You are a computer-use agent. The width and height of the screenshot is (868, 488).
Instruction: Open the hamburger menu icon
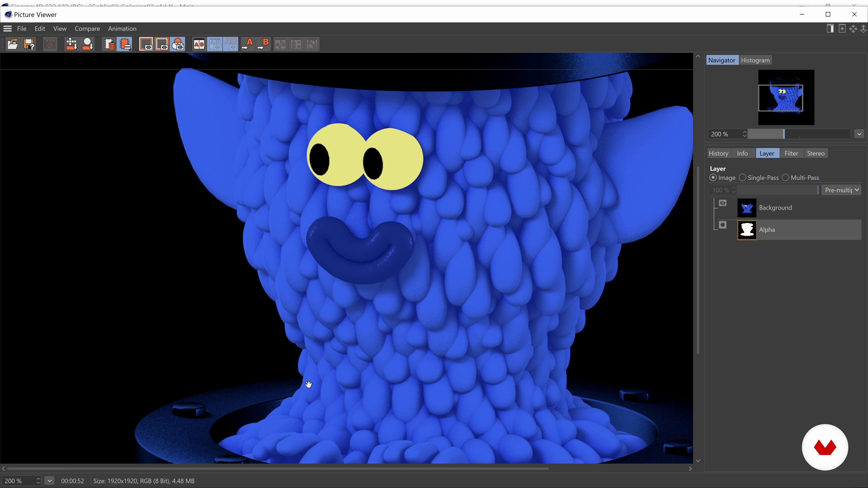click(7, 29)
